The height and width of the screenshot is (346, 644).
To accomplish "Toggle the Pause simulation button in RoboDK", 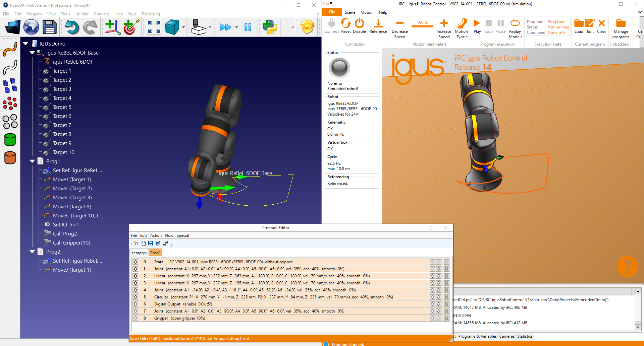I will 248,27.
